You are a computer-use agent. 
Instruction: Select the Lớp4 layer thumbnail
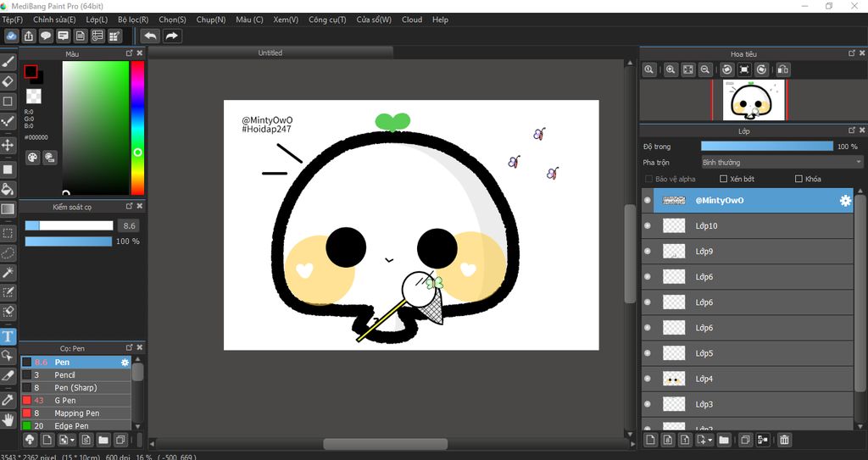(674, 379)
